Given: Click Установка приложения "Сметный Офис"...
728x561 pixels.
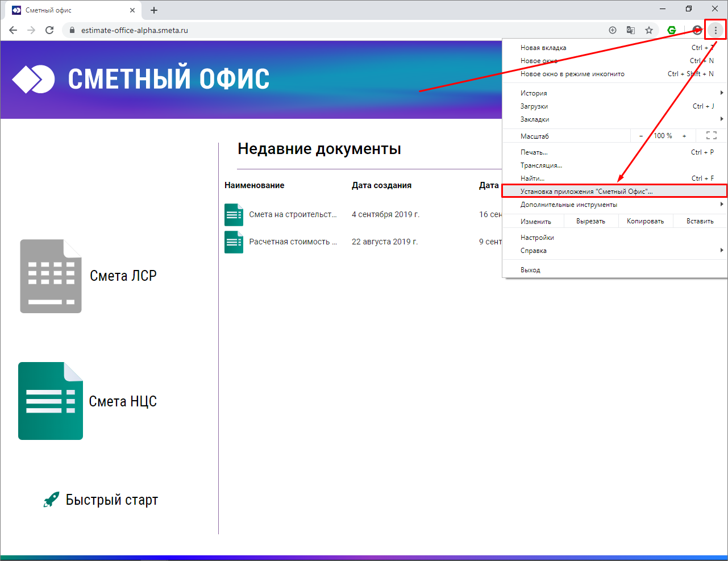Looking at the screenshot, I should (x=614, y=192).
